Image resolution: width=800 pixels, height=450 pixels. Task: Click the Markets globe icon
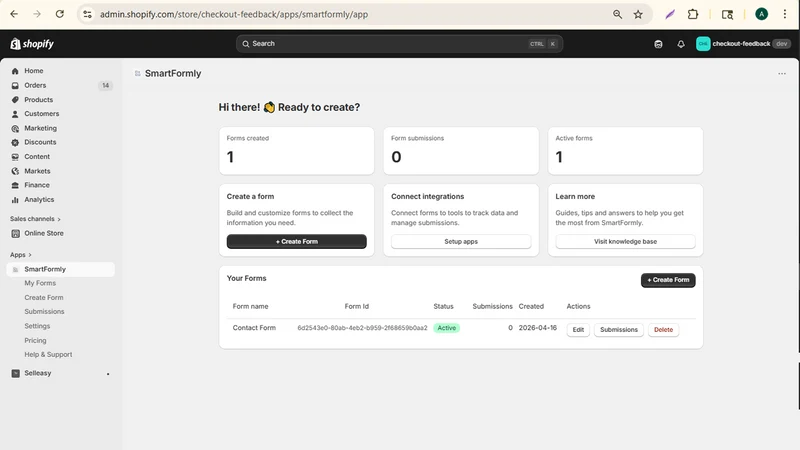click(x=15, y=171)
